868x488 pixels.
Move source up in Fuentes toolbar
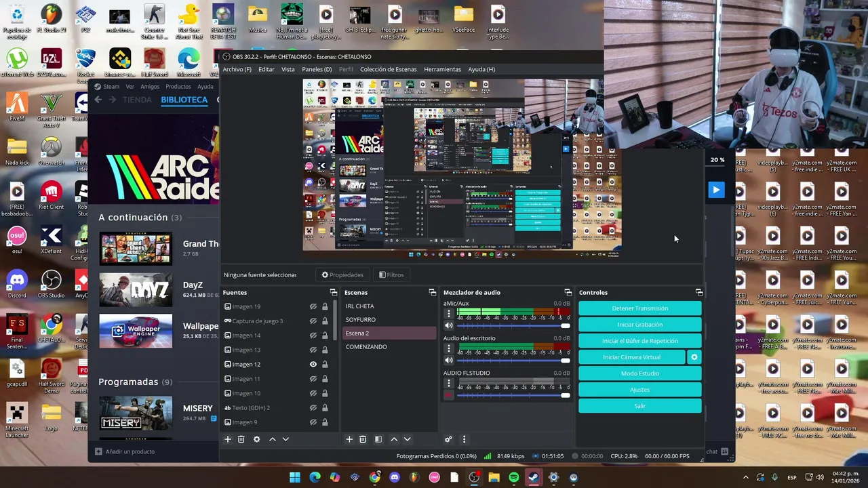click(273, 439)
